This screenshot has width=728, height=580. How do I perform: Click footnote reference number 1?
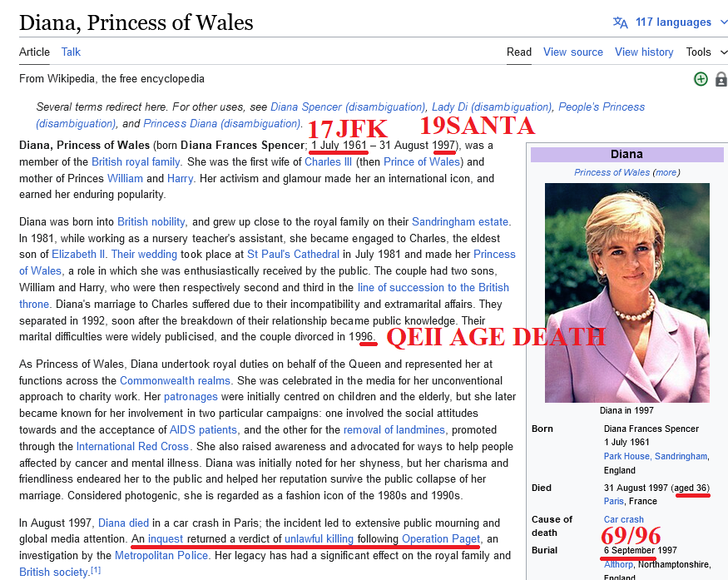click(x=96, y=570)
